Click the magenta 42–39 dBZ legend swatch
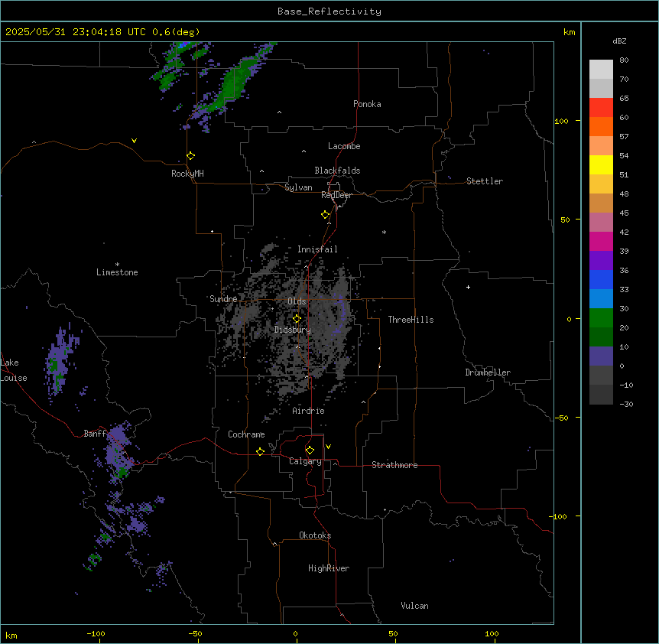The image size is (659, 644). pyautogui.click(x=601, y=241)
